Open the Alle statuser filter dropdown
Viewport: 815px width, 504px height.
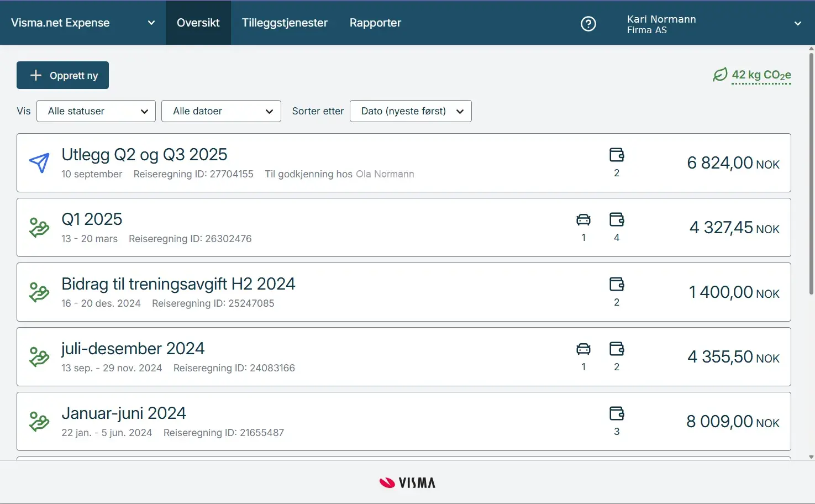pos(96,111)
